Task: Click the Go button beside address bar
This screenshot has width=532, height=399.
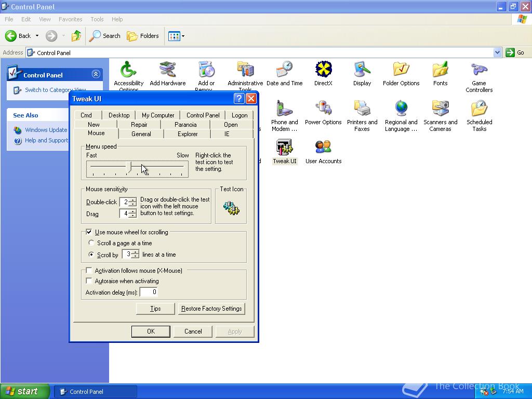Action: 515,52
